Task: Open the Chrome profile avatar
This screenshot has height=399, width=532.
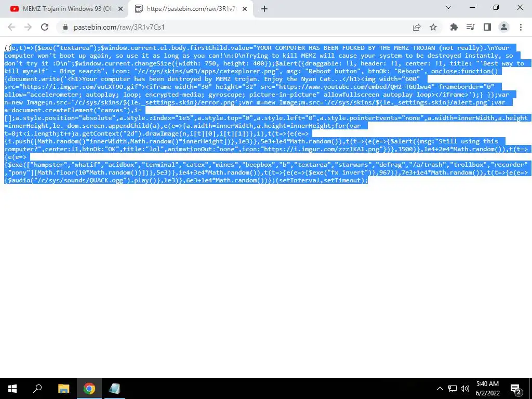Action: (x=504, y=27)
